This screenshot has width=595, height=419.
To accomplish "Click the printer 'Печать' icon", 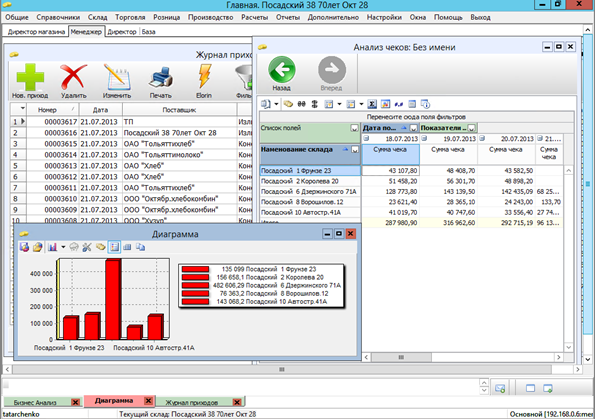I will 161,77.
